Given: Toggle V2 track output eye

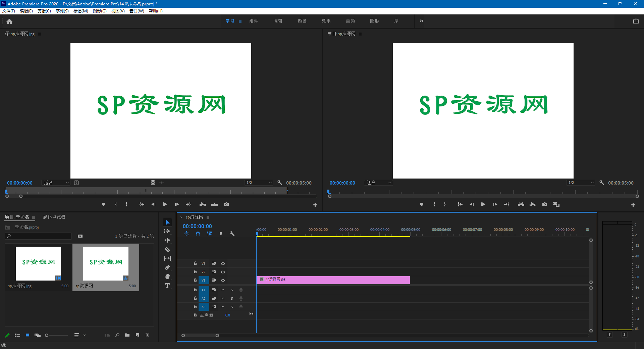Looking at the screenshot, I should pyautogui.click(x=223, y=272).
